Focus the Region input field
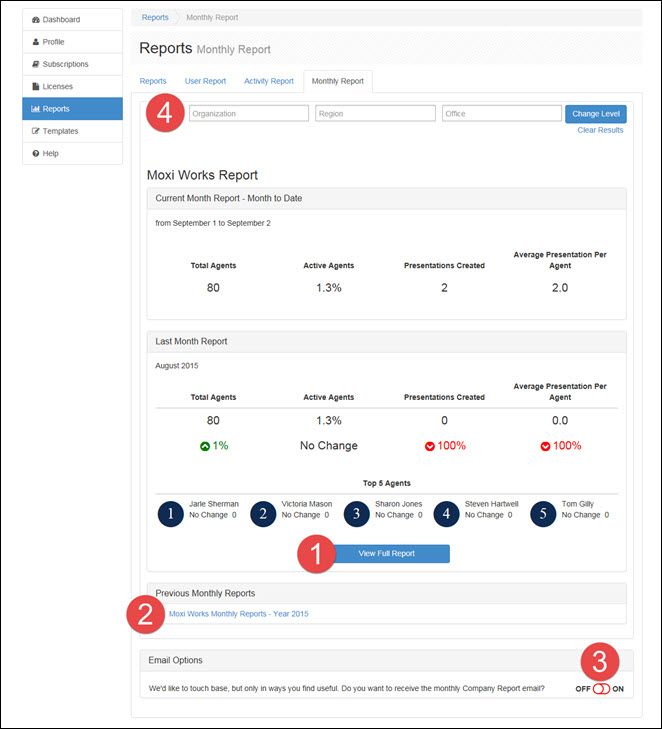The image size is (662, 729). [x=375, y=113]
